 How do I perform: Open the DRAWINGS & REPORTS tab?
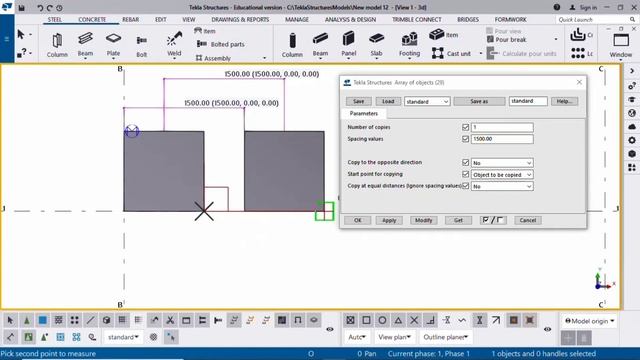[x=240, y=20]
